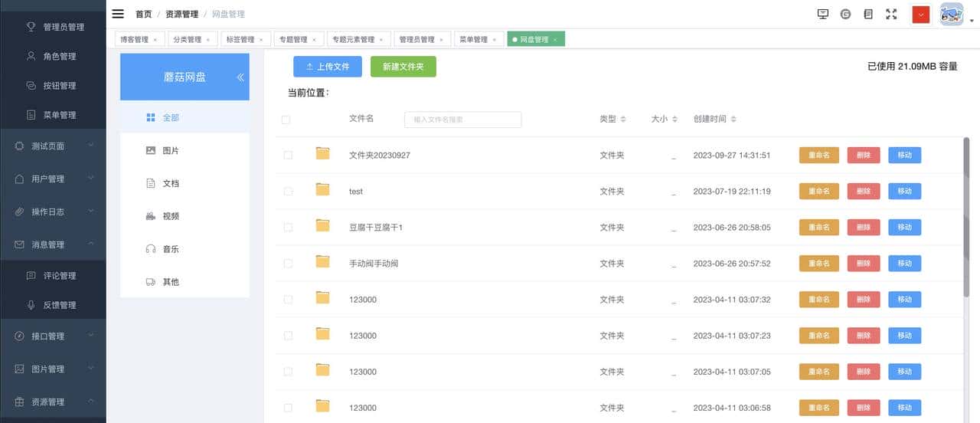The image size is (980, 423).
Task: Open 评论管理 in left menu
Action: (53, 275)
